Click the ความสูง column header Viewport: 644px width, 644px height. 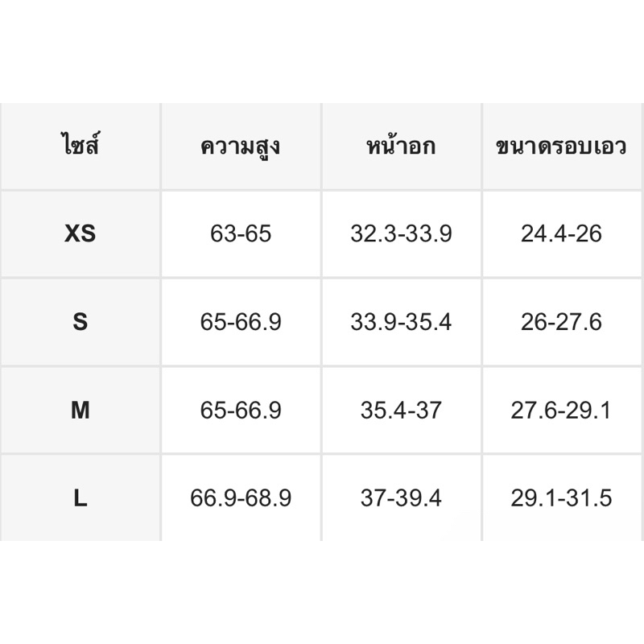241,147
